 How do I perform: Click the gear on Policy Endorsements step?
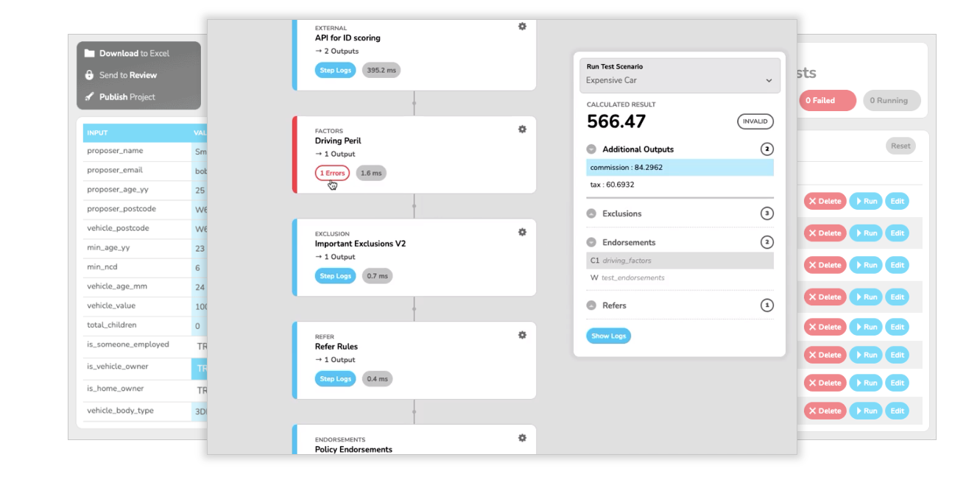pos(522,437)
